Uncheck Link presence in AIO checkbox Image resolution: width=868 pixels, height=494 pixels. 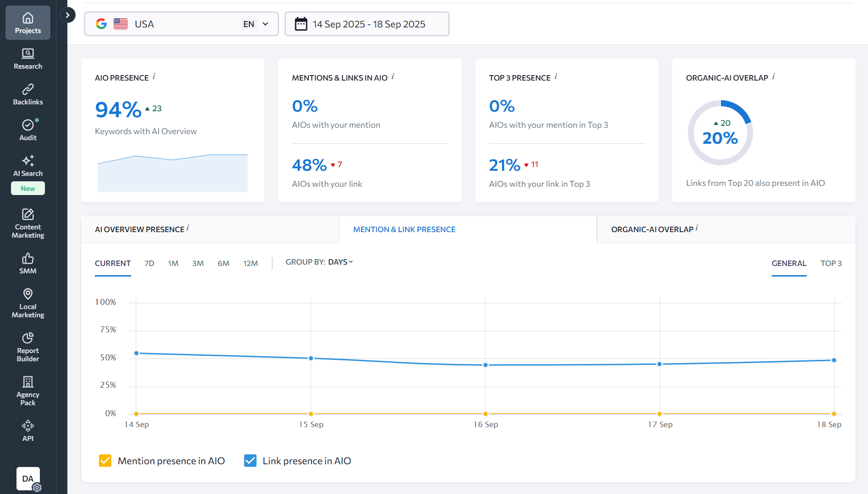(250, 461)
